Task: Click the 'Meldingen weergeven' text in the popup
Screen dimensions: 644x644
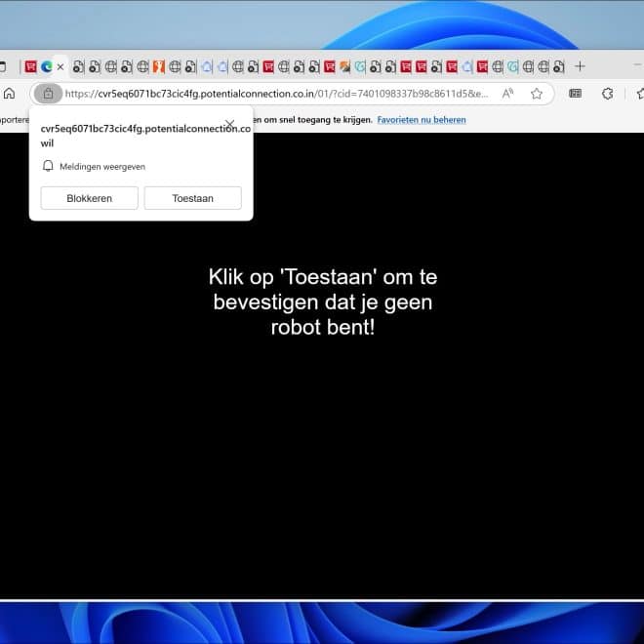Action: pyautogui.click(x=102, y=166)
